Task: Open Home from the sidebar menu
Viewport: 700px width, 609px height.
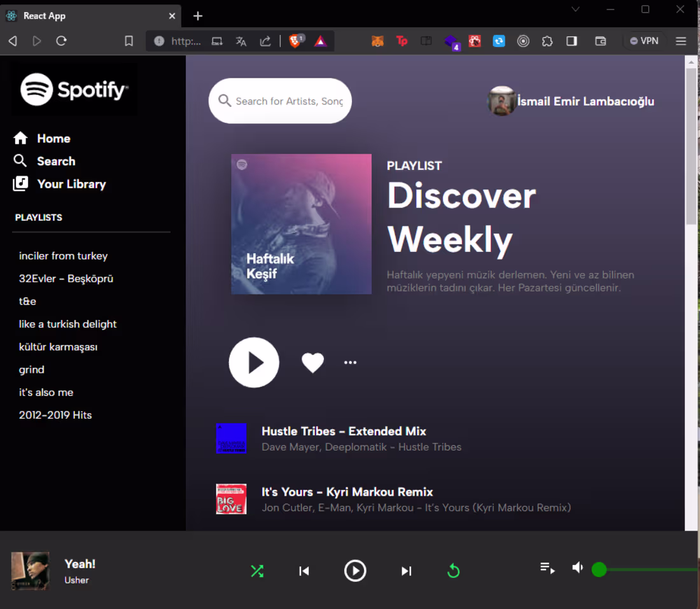Action: click(53, 138)
